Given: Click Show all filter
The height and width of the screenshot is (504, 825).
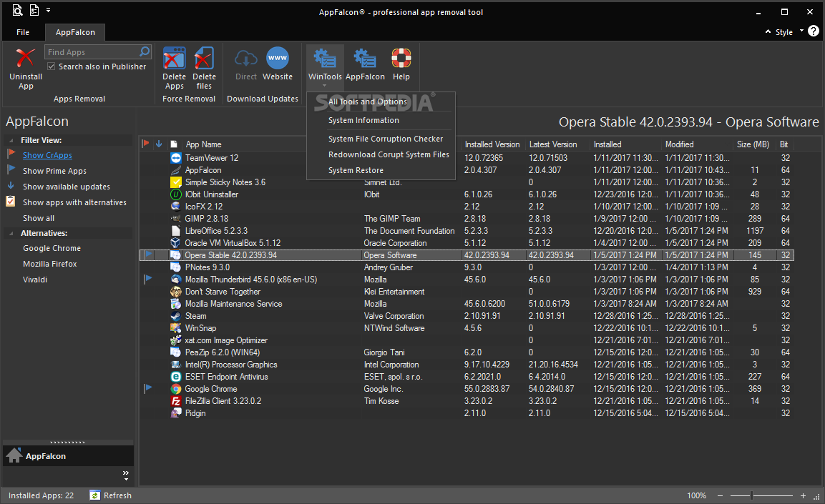Looking at the screenshot, I should 39,218.
